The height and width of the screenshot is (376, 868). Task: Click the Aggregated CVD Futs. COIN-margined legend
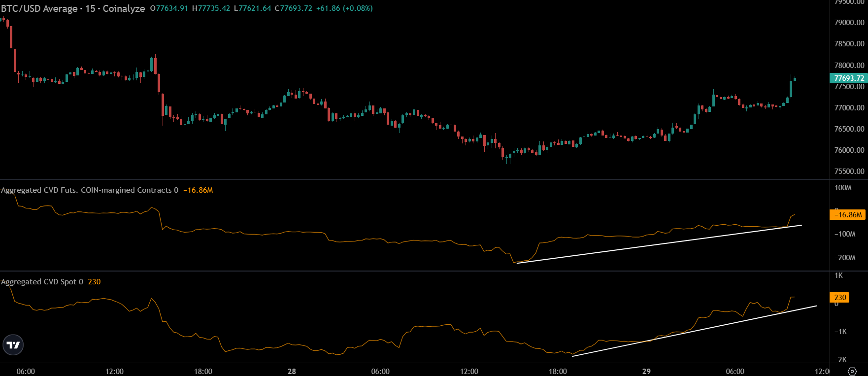[x=90, y=190]
